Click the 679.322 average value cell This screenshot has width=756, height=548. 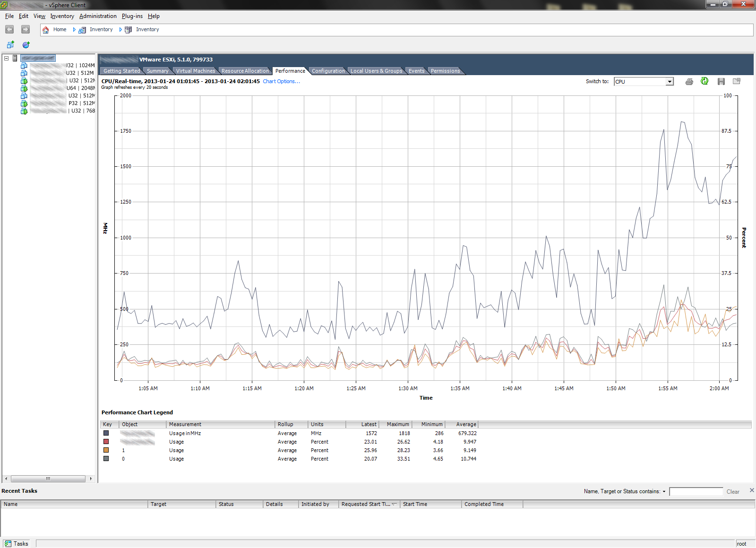tap(467, 433)
